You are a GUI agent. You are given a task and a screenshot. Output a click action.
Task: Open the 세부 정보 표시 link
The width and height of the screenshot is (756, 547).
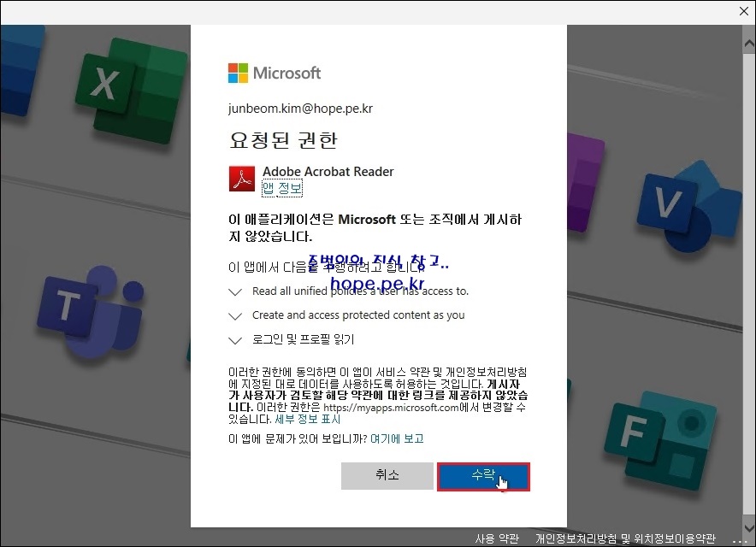(x=308, y=419)
